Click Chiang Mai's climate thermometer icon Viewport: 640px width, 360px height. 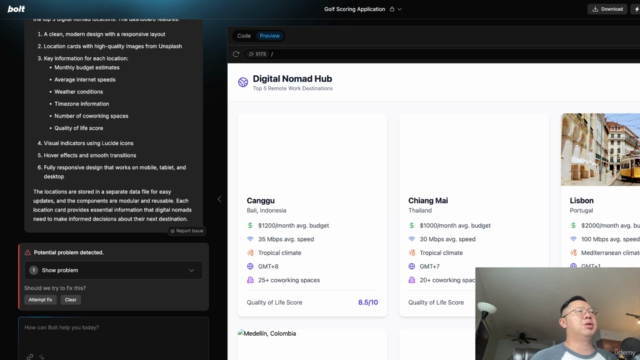(411, 253)
